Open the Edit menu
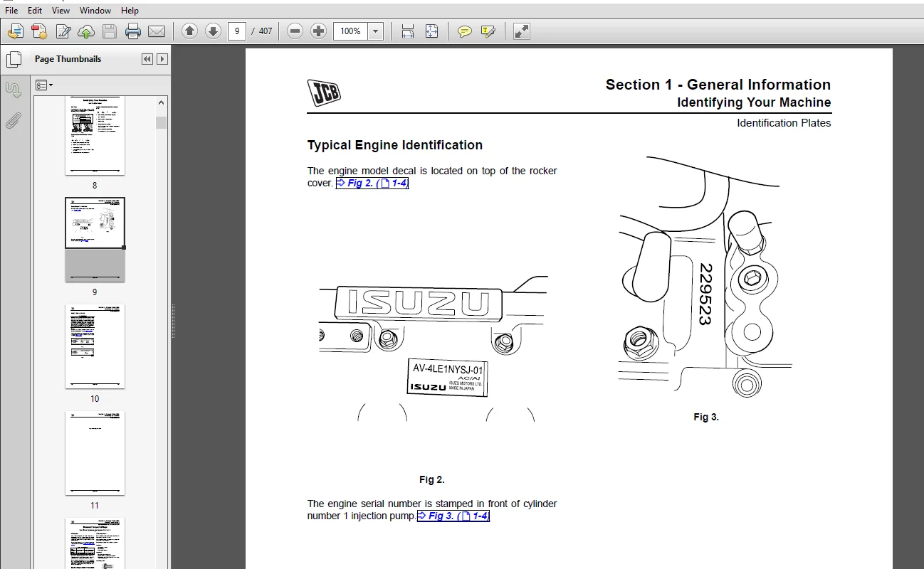924x569 pixels. [x=35, y=11]
